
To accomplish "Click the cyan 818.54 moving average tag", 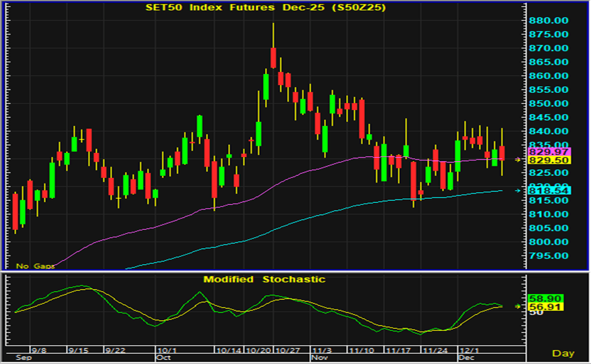I will pyautogui.click(x=549, y=191).
